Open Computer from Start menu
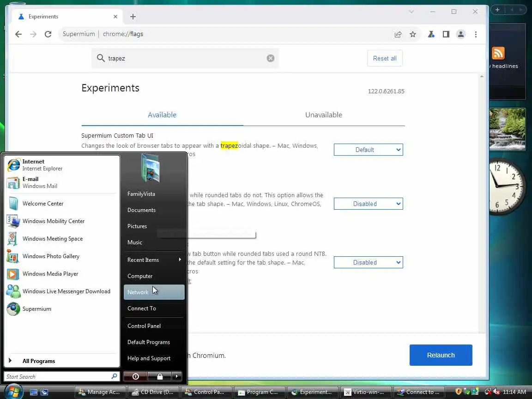Screen dimensions: 532x399 [x=154, y=276]
